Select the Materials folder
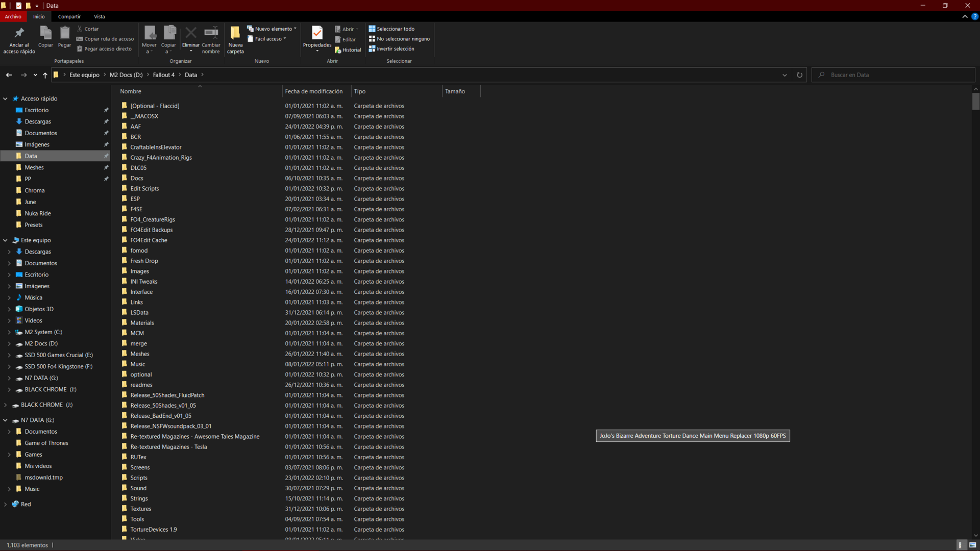 pos(142,323)
